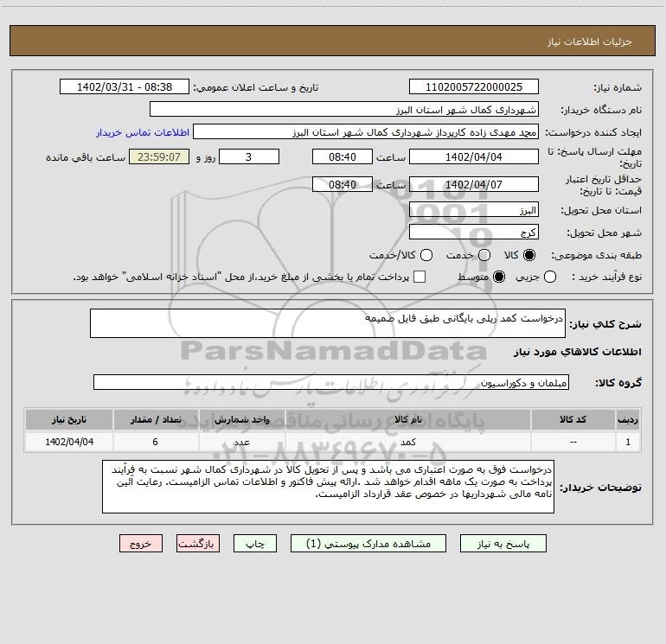The height and width of the screenshot is (644, 666).
Task: Click the response deadline date 1402/04/04 field
Action: [474, 156]
